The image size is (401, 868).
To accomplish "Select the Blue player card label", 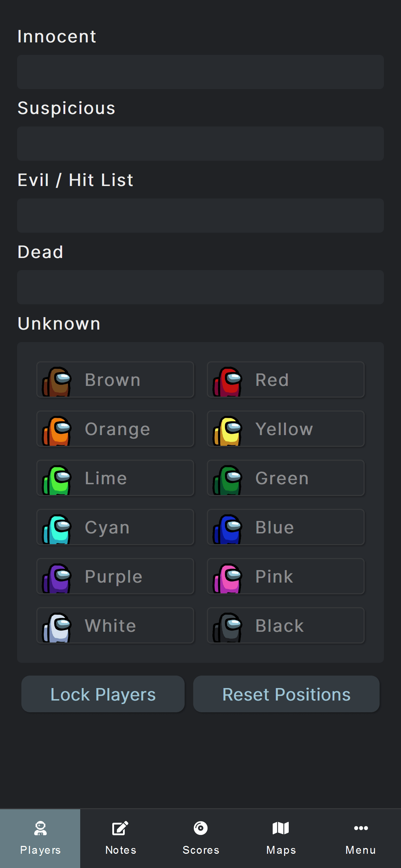I will [x=275, y=527].
